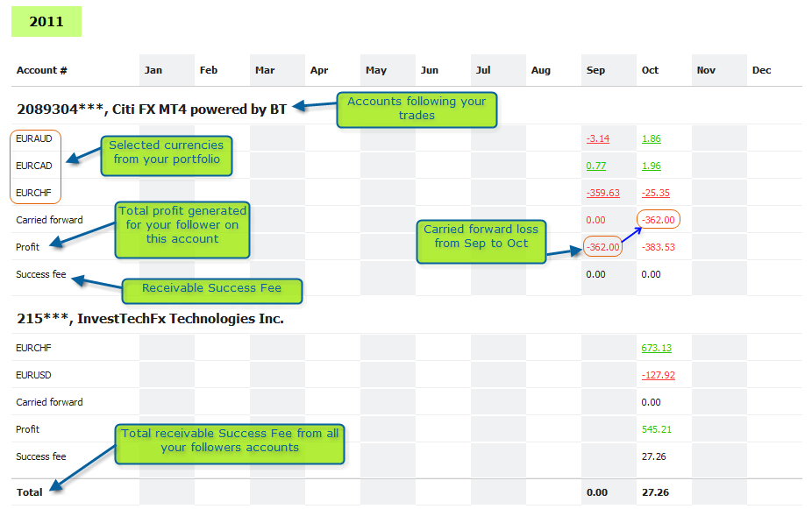Screen dimensions: 812x509
Task: Open the 673.13 EURCHF profit link
Action: [x=656, y=348]
